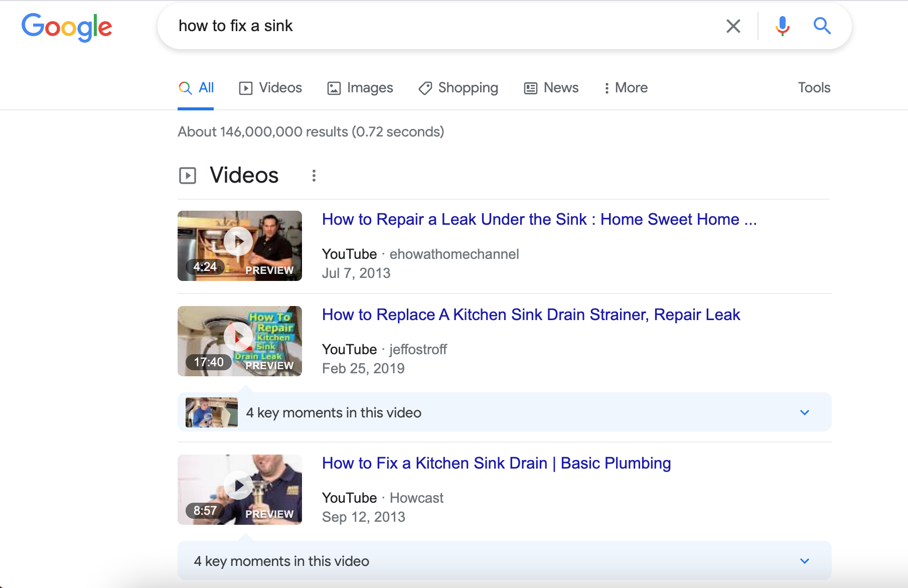This screenshot has width=908, height=588.
Task: Click the results count text
Action: pos(311,131)
